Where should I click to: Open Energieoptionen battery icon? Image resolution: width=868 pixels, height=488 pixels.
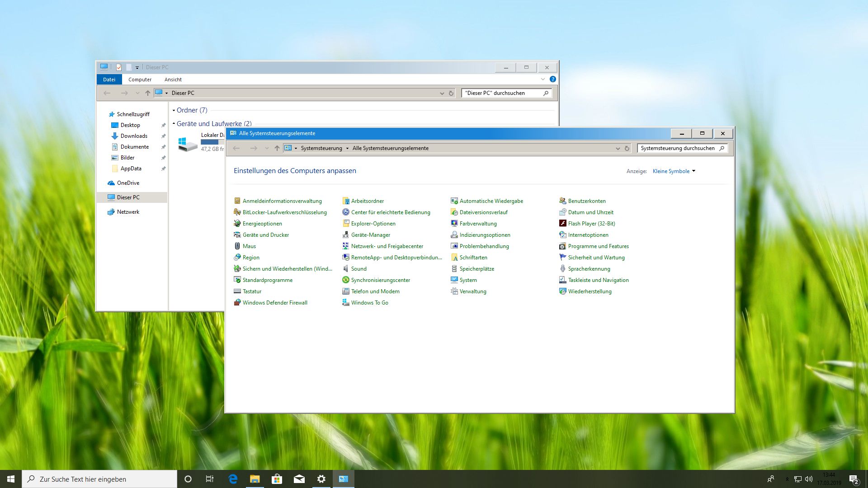pos(237,224)
